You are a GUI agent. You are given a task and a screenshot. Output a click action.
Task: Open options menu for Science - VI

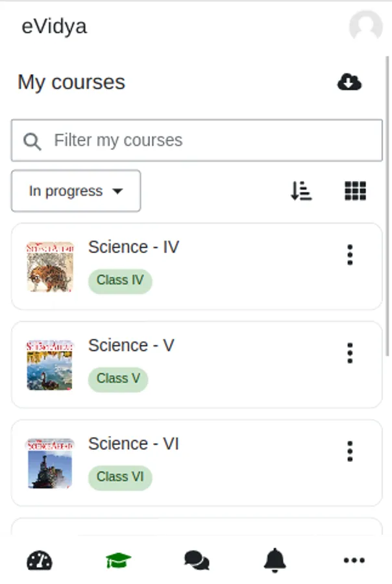click(x=350, y=451)
